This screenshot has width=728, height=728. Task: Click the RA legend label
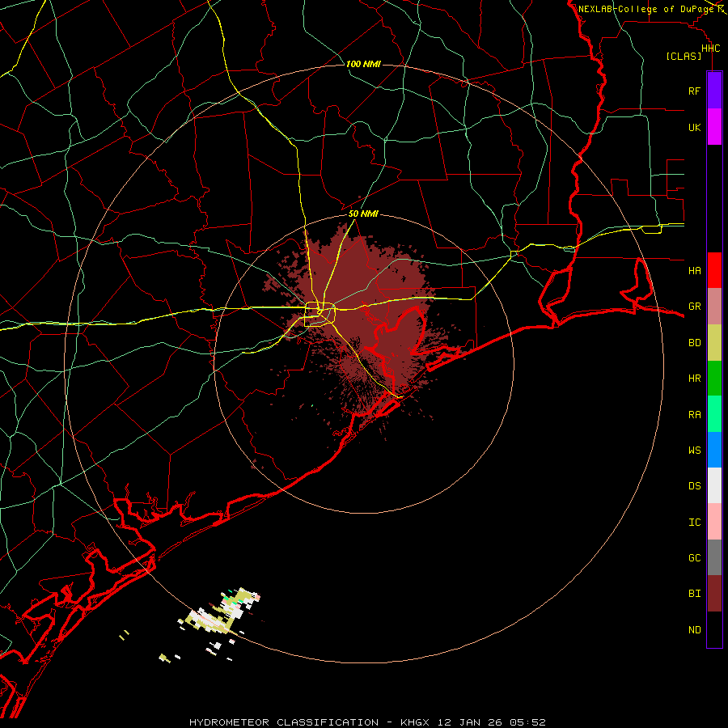click(694, 415)
